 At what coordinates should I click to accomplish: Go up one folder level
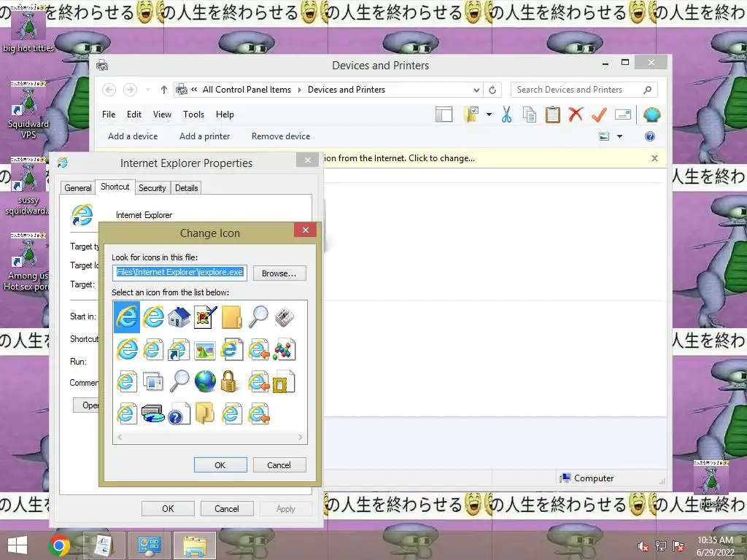coord(164,90)
